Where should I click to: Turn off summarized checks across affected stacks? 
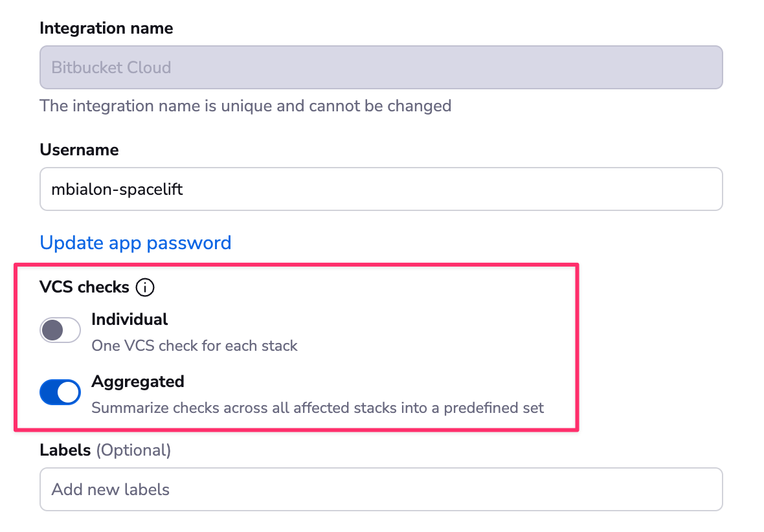60,392
